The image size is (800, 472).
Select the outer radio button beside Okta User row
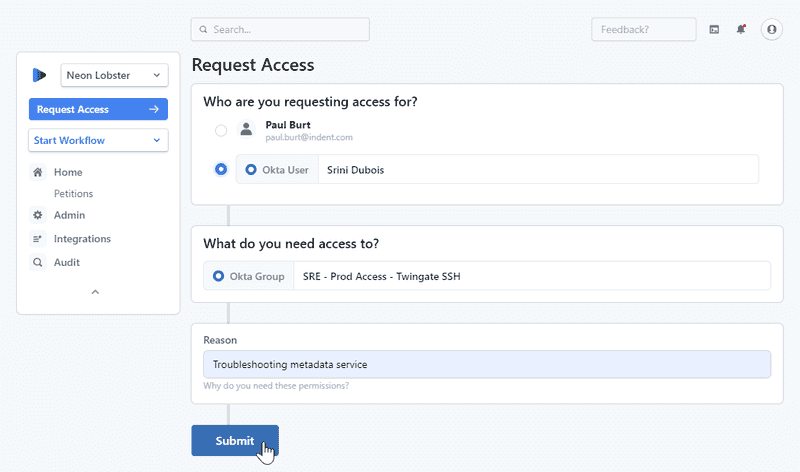point(221,169)
